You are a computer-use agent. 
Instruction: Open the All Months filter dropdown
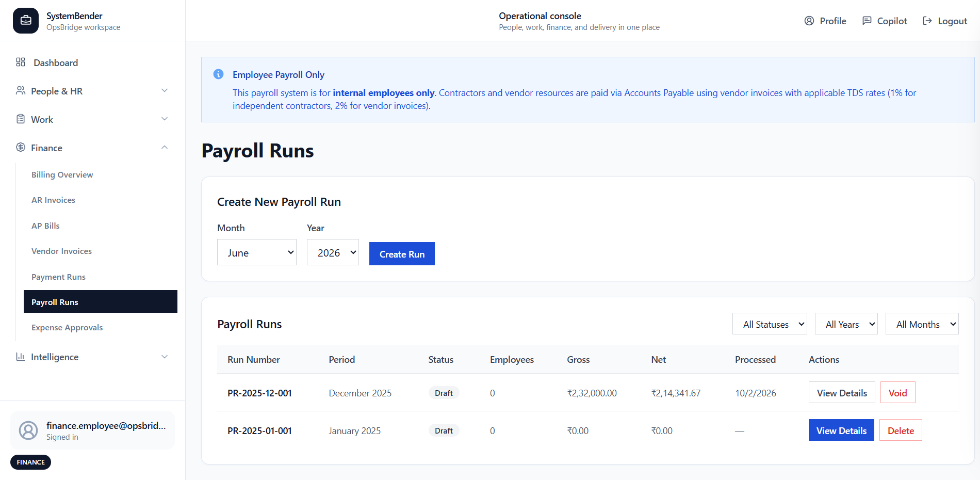922,324
